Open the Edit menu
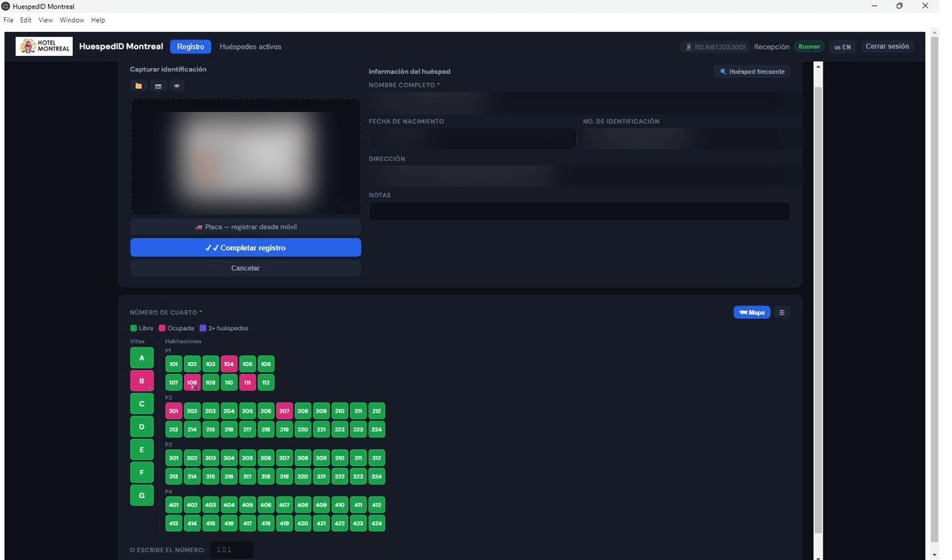Screen dimensions: 952x560 26,20
